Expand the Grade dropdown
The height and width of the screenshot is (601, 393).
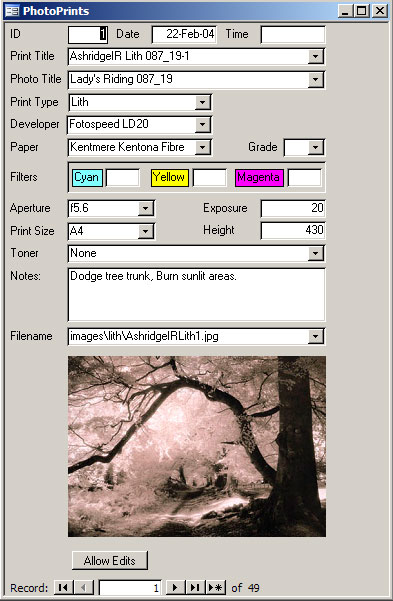[x=315, y=147]
